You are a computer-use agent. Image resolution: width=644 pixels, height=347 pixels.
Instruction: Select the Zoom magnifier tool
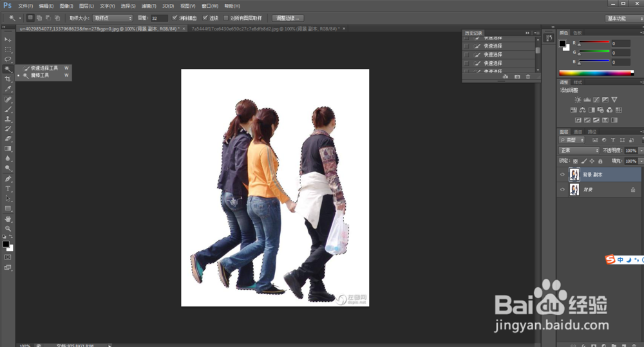(x=8, y=229)
